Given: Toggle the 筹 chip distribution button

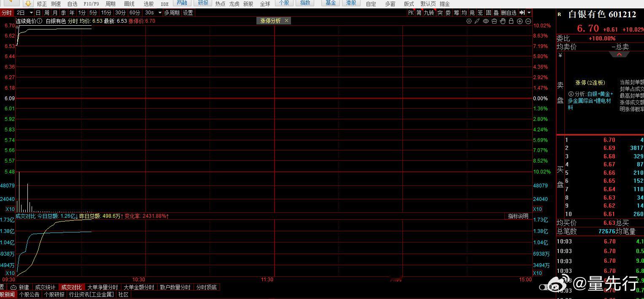Looking at the screenshot, I should pyautogui.click(x=456, y=13).
